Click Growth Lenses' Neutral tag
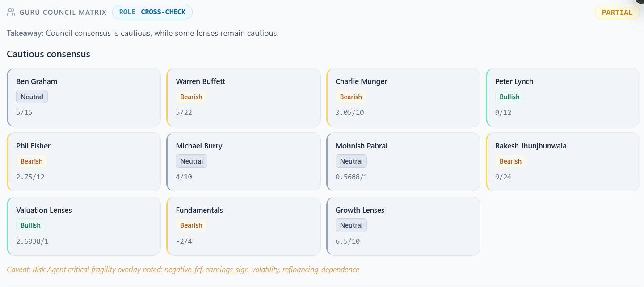Viewport: 644px width, 287px height. (351, 225)
